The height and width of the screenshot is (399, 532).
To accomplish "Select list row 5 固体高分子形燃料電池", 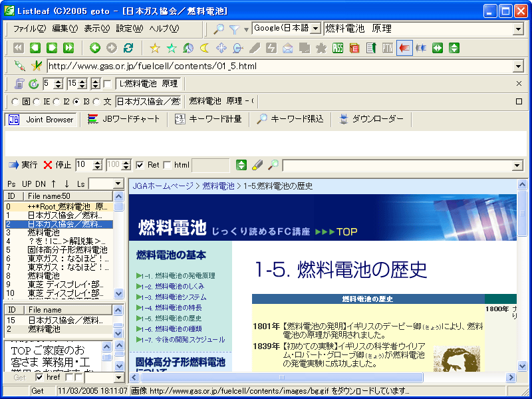I will click(x=59, y=250).
